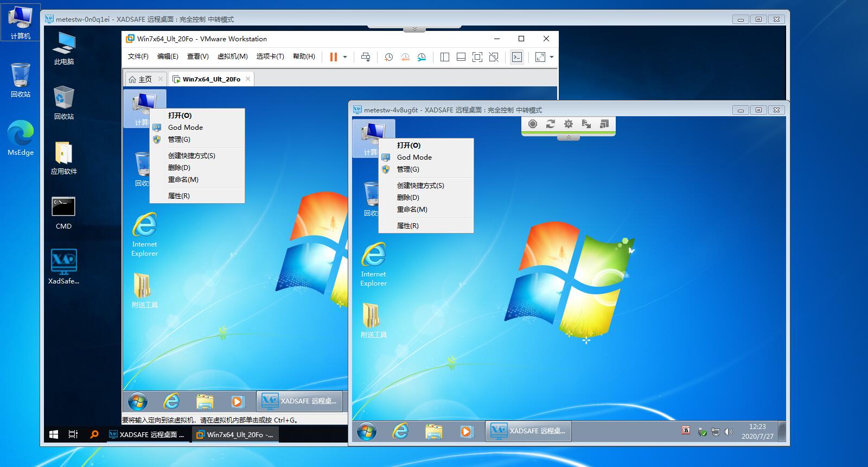Collapse the remote toolbar with the up chevron
The width and height of the screenshot is (868, 467).
(569, 137)
